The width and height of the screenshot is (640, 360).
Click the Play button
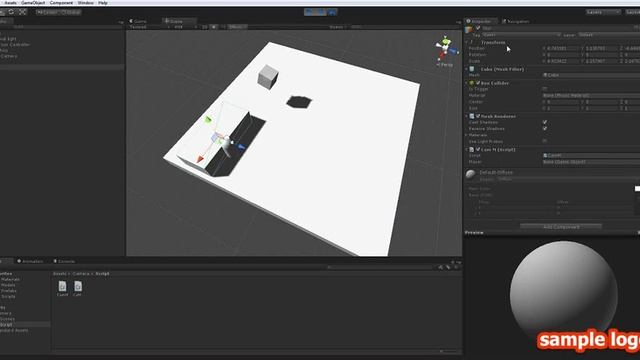pyautogui.click(x=309, y=12)
